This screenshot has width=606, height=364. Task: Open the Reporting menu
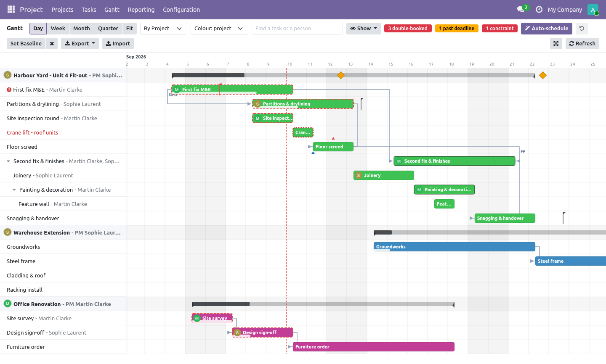point(141,10)
